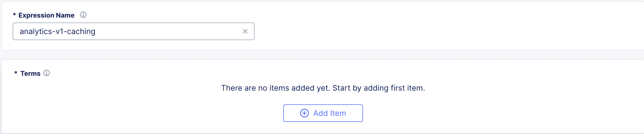Click the info icon beside Expression Name

(83, 15)
